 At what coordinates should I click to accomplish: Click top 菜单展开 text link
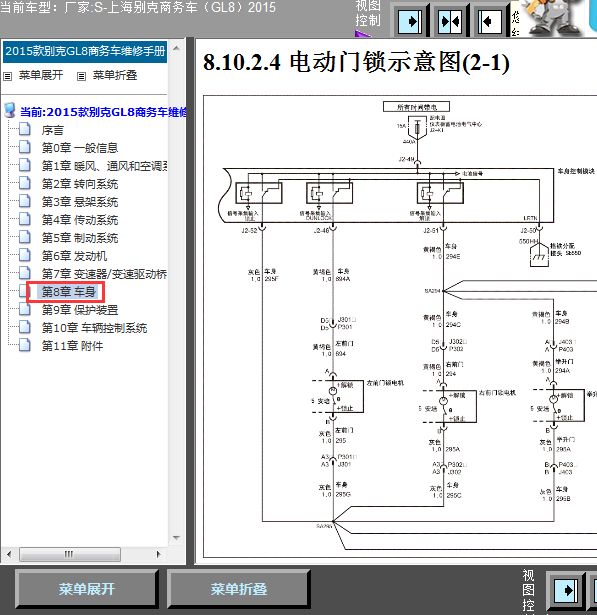coord(41,75)
